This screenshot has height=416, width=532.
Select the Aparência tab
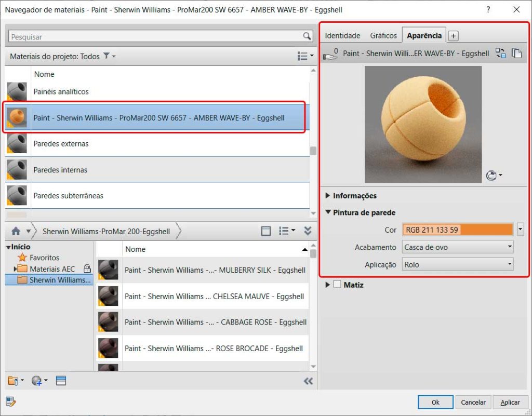(424, 35)
